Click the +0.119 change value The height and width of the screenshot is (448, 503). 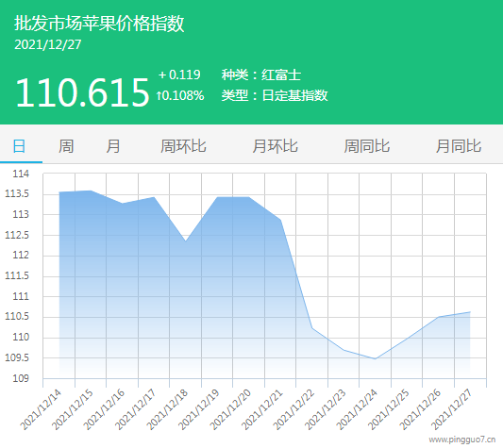tap(179, 75)
